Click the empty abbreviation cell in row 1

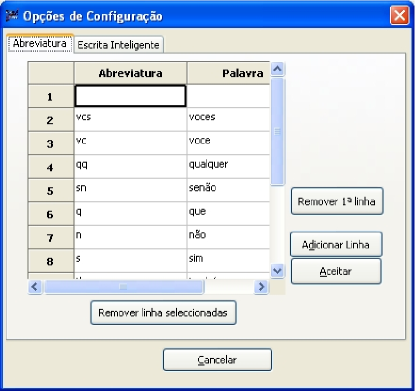130,96
